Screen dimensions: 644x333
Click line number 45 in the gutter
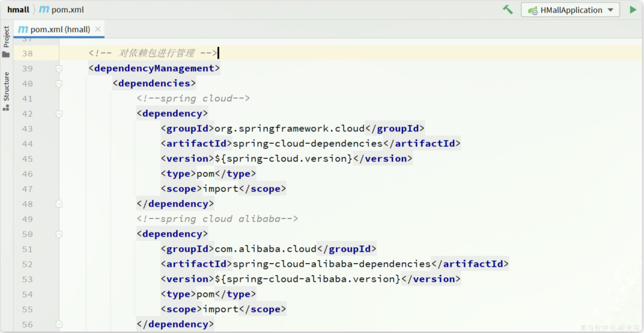(27, 159)
